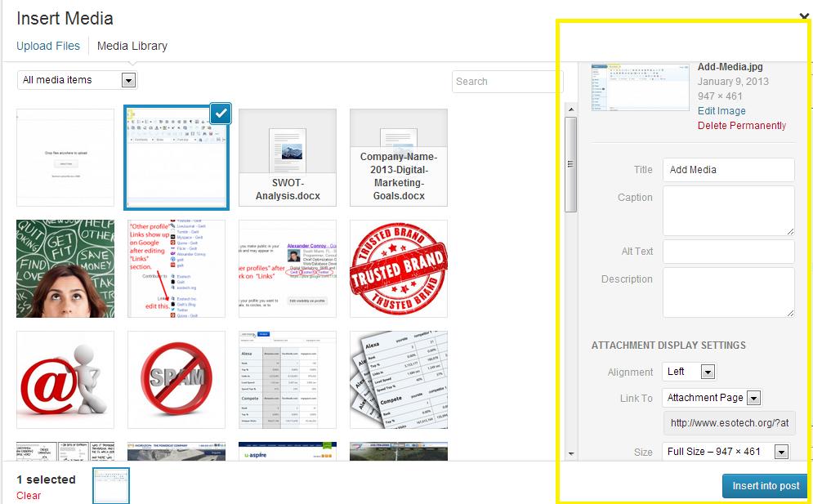Select the u-aspire website screenshot thumbnail
Viewport: 813px width, 504px height.
pyautogui.click(x=288, y=451)
